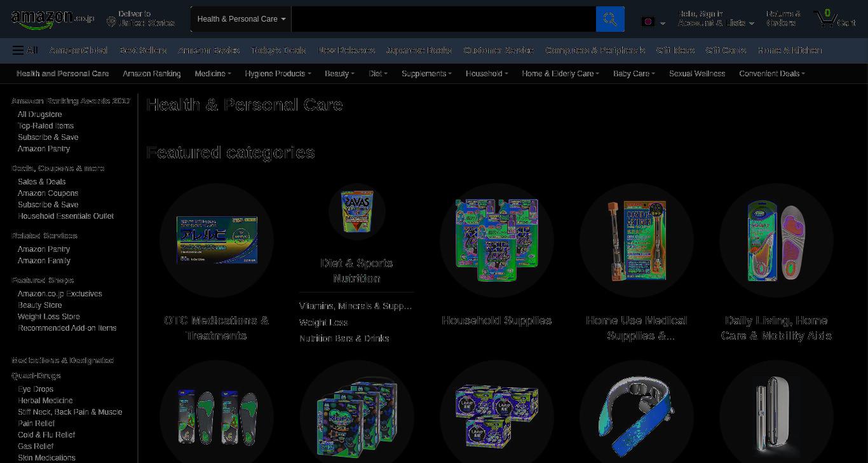The image size is (868, 463).
Task: Click the Amazon.co.jp logo
Action: pos(53,19)
